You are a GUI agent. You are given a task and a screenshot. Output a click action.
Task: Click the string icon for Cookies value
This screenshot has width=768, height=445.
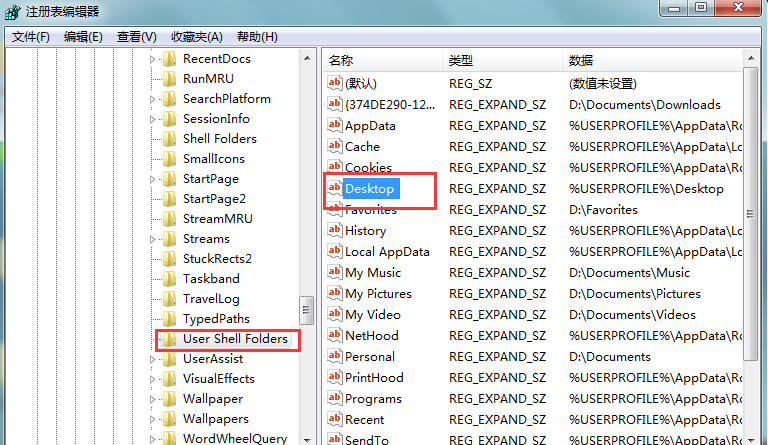[x=335, y=166]
